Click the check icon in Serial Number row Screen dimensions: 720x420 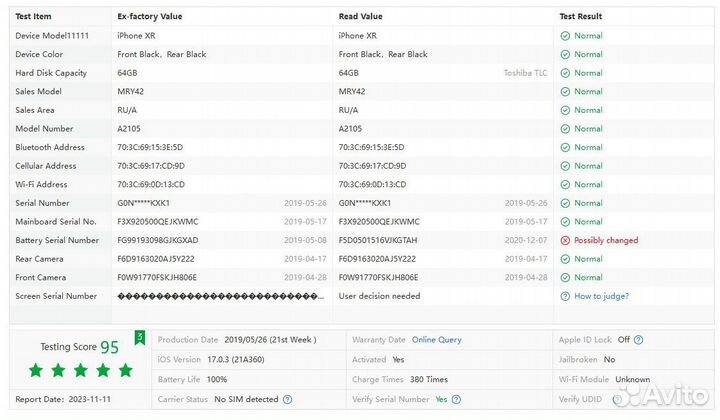click(x=565, y=203)
